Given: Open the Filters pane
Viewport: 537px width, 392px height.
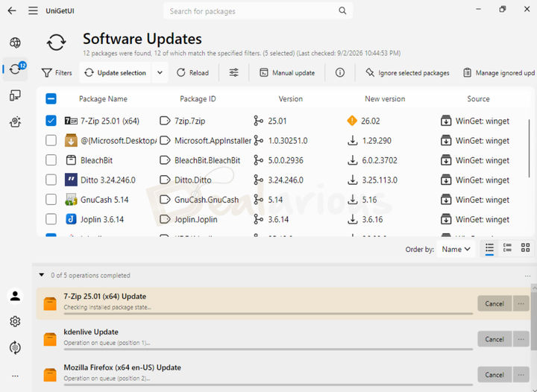Looking at the screenshot, I should point(57,72).
